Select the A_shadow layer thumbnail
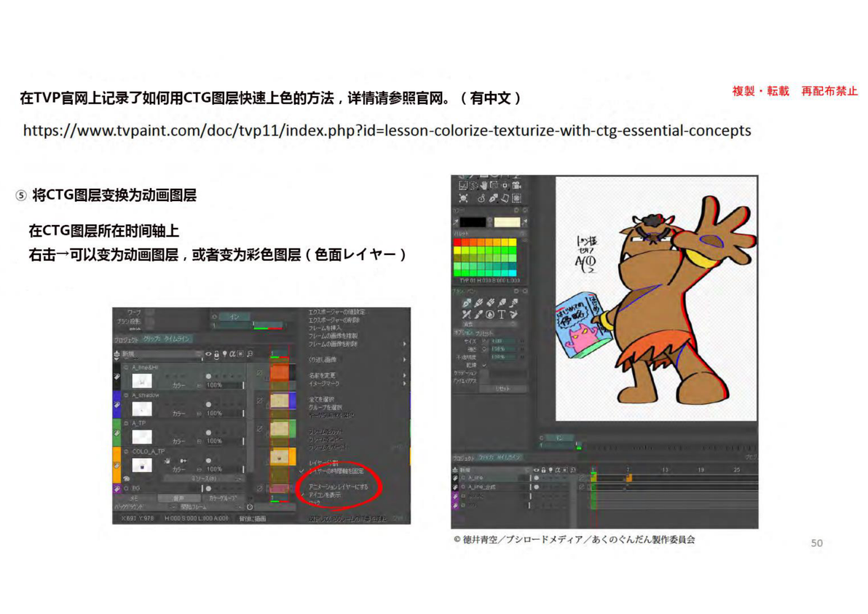The height and width of the screenshot is (614, 868). [x=142, y=409]
